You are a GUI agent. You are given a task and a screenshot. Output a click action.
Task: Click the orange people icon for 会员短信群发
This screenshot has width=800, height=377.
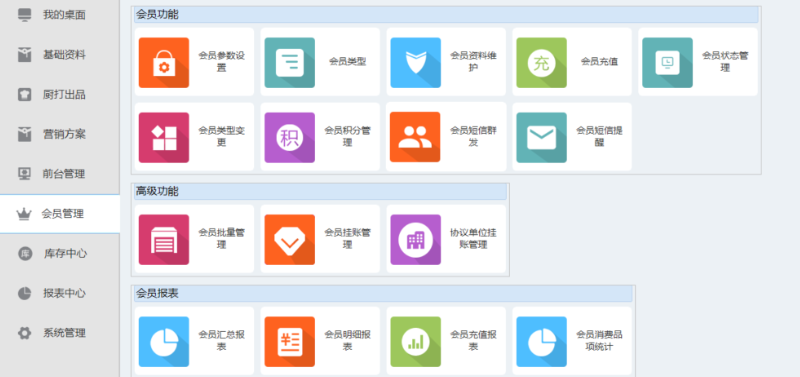pyautogui.click(x=415, y=137)
